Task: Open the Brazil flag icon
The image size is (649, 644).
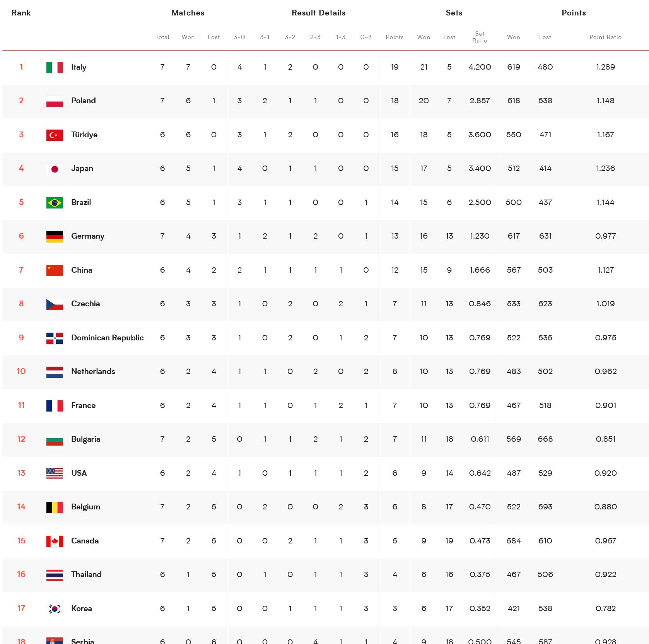Action: 55,203
